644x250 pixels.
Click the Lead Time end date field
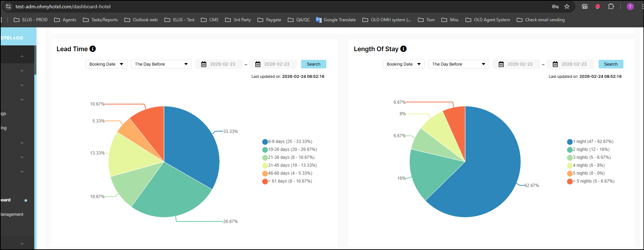[x=273, y=64]
